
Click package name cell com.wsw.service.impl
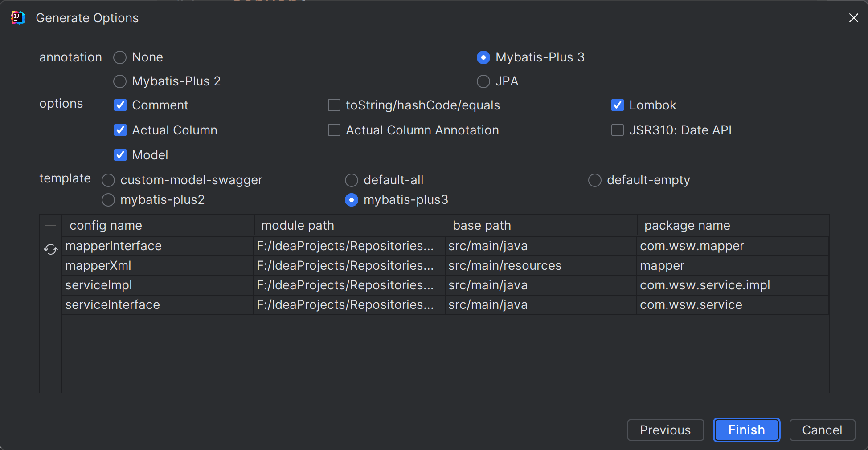[x=705, y=285]
